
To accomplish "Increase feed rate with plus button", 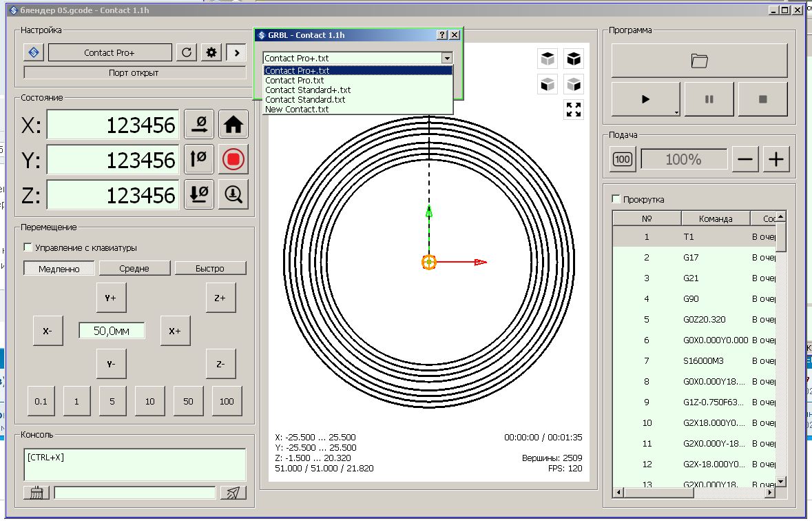I will [776, 160].
